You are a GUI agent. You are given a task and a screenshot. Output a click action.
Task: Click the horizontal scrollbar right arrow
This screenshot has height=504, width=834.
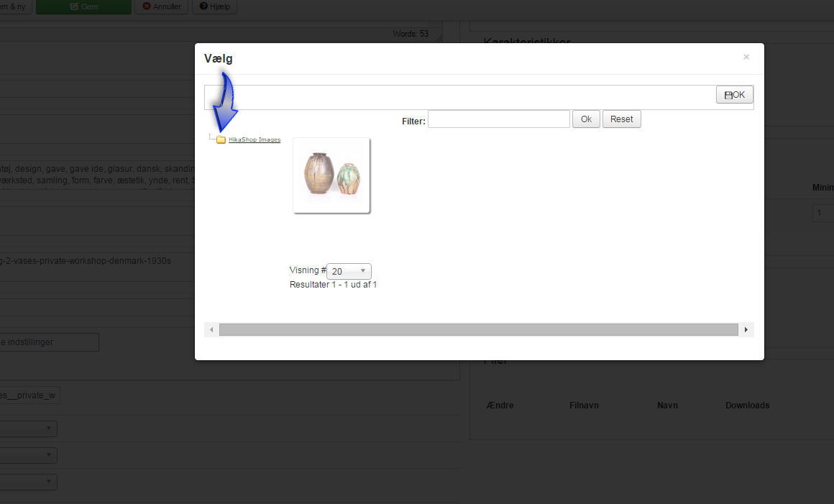pos(746,329)
